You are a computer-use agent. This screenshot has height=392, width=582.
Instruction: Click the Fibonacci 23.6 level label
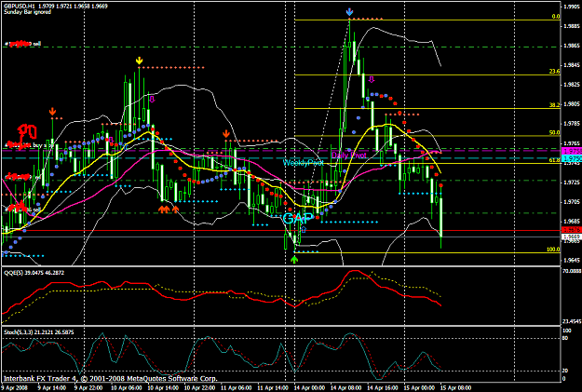pos(555,72)
